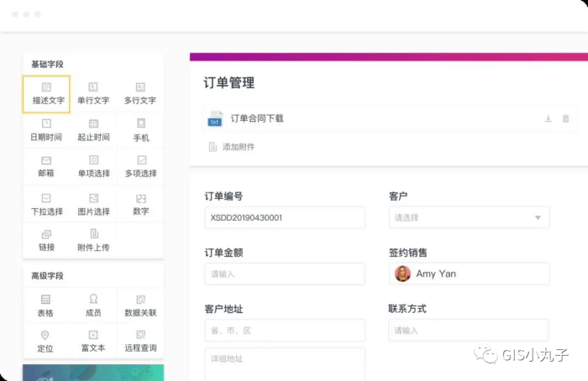
Task: Select the 单行文字 field icon
Action: [93, 87]
